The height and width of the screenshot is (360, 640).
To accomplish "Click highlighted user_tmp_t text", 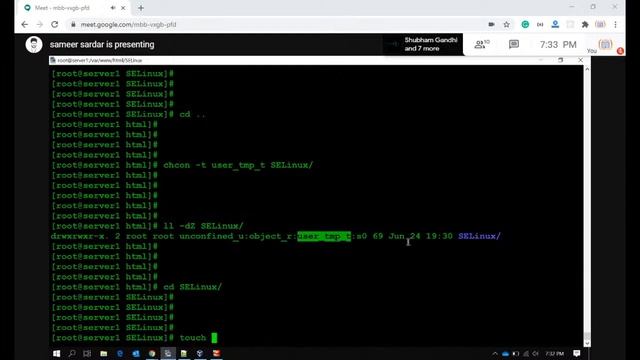I will click(x=324, y=236).
